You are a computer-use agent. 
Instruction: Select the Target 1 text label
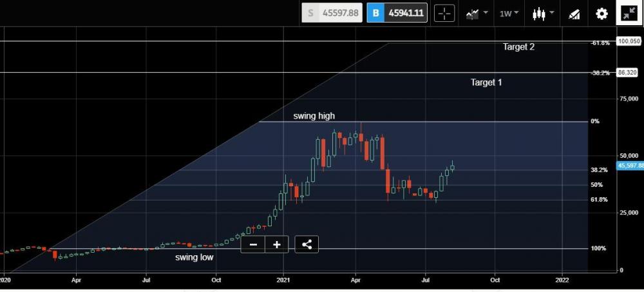point(486,83)
